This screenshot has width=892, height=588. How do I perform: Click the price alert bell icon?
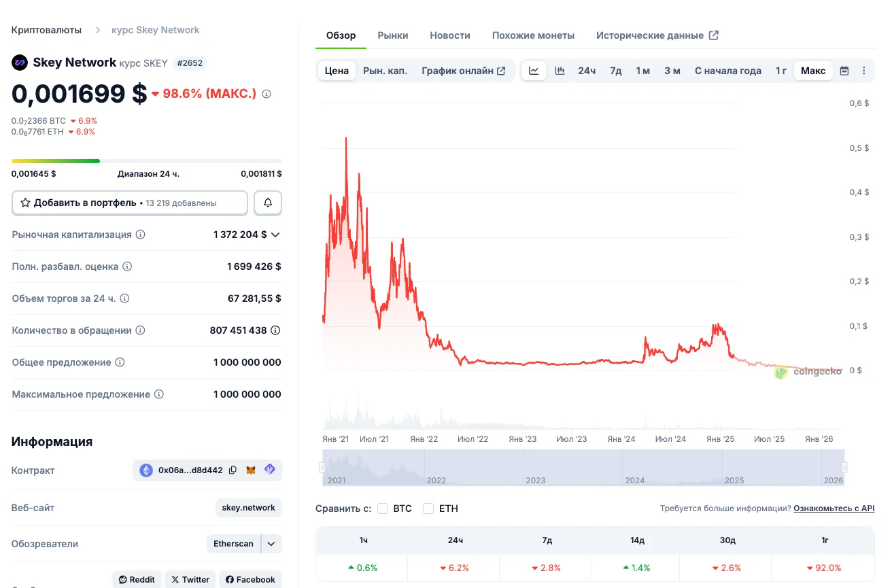click(x=268, y=203)
